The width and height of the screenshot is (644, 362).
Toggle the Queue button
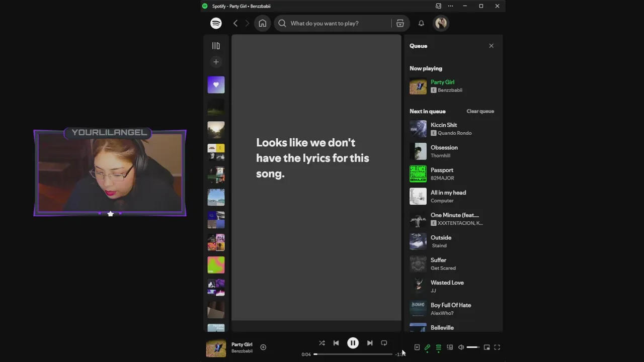click(438, 347)
